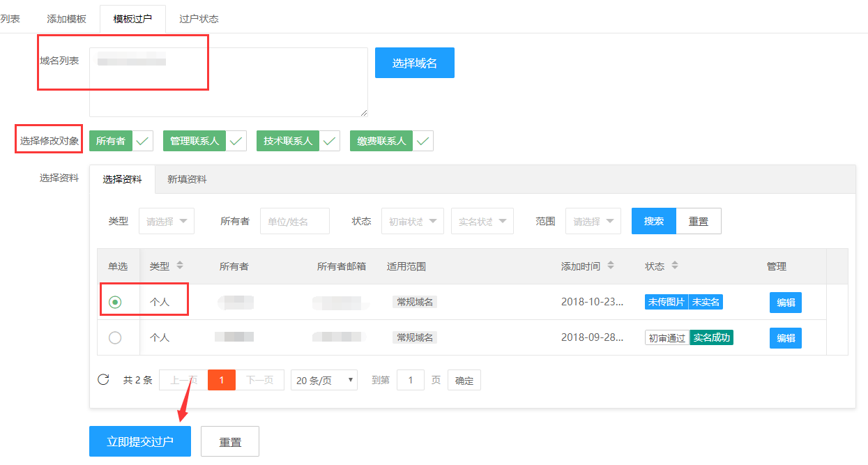Open the 范围 filter dropdown

pos(593,221)
